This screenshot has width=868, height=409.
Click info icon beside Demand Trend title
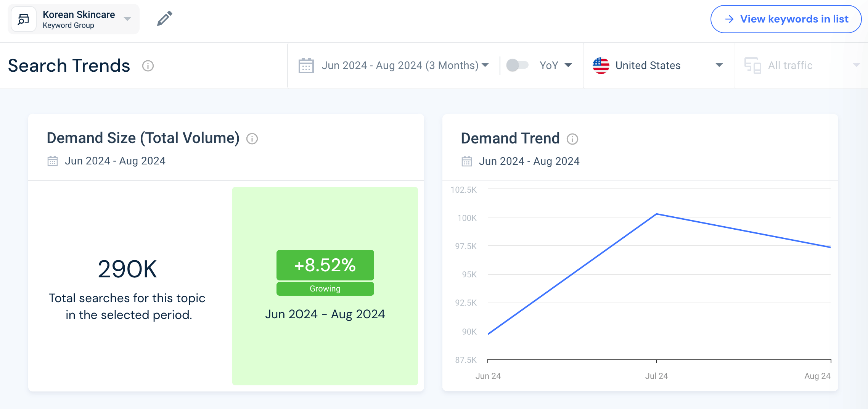[x=572, y=139]
